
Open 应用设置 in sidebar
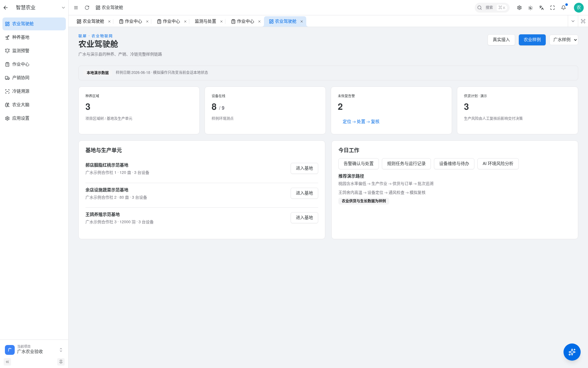pos(34,118)
